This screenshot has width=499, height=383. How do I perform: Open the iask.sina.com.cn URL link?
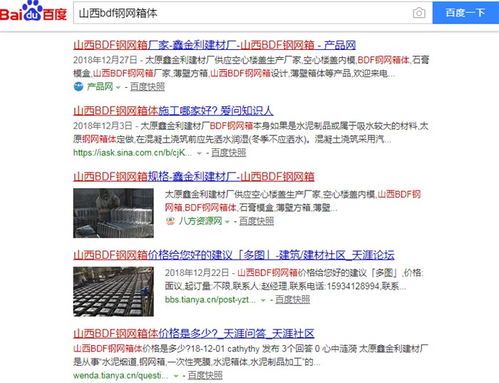pos(133,153)
